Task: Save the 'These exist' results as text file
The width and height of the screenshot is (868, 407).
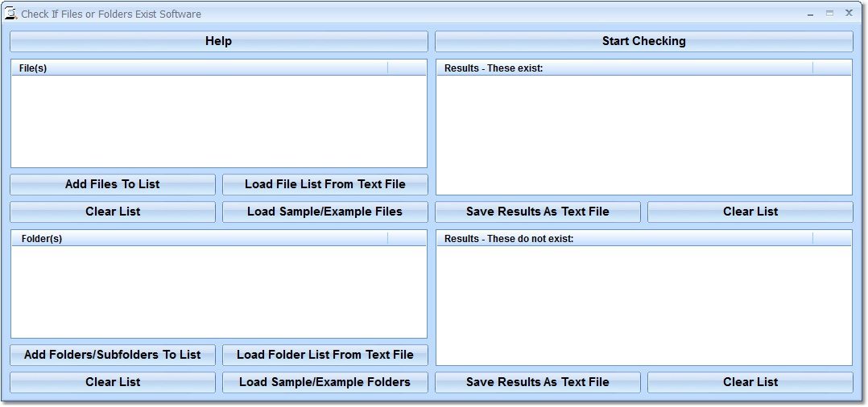Action: tap(537, 212)
